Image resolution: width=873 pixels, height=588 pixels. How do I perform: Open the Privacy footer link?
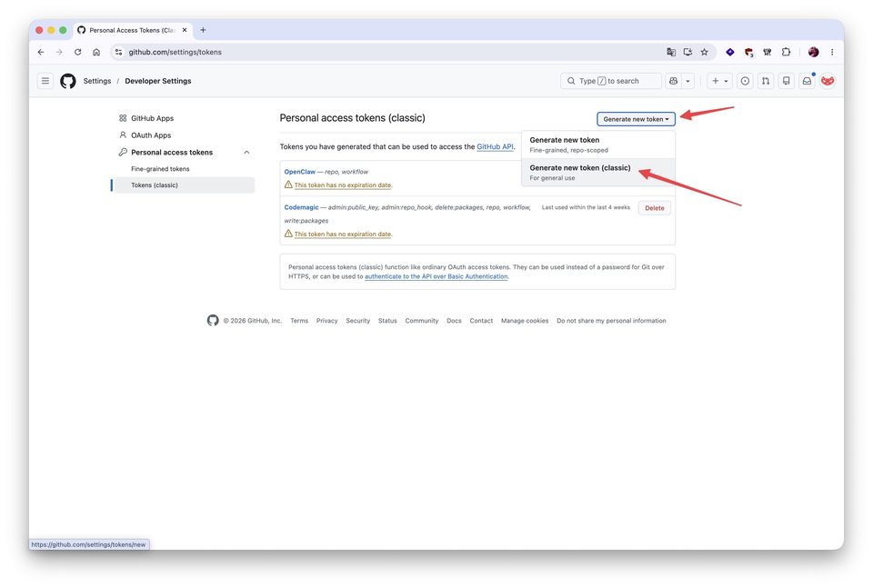pyautogui.click(x=326, y=321)
